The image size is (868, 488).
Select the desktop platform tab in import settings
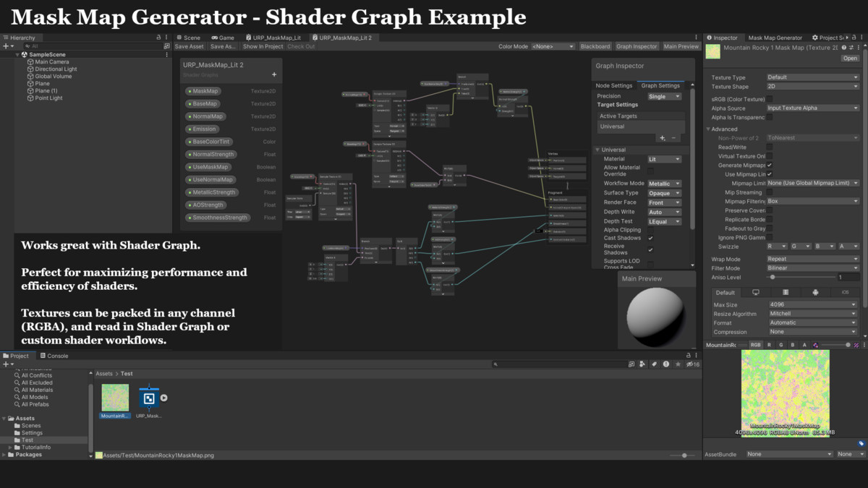pyautogui.click(x=756, y=292)
